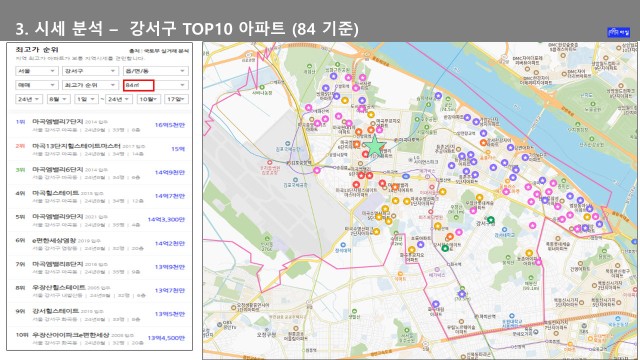This screenshot has height=360, width=640.
Task: Open the 최고가 순위 sort dropdown
Action: pos(90,85)
